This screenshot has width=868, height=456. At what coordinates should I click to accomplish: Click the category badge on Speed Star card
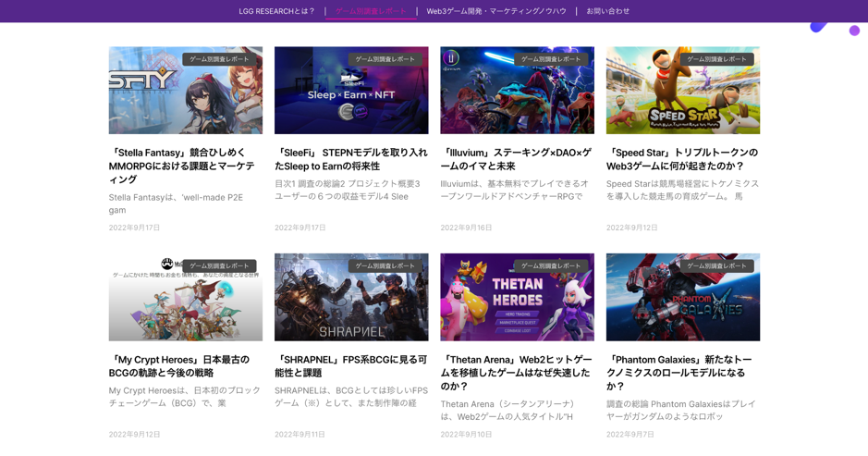(x=717, y=58)
